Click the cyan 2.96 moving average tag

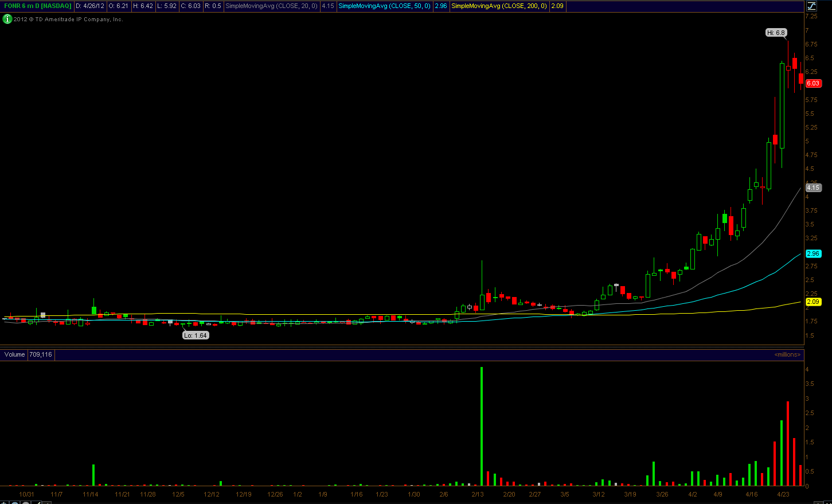[x=813, y=253]
